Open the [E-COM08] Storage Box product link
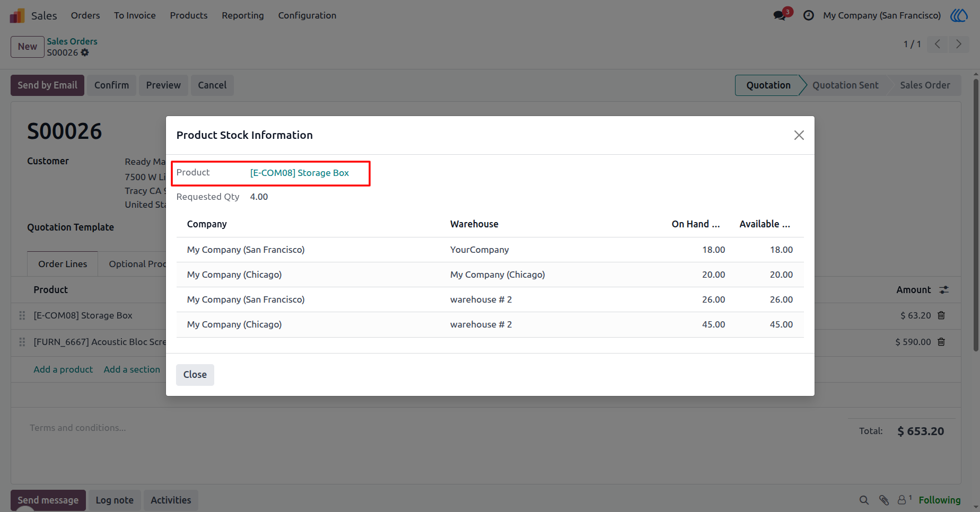The height and width of the screenshot is (512, 980). tap(300, 173)
